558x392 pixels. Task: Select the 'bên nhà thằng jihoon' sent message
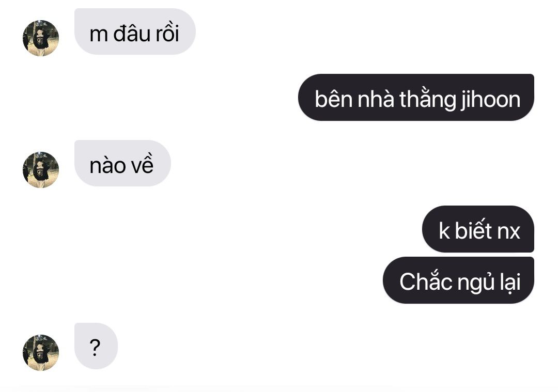point(416,98)
